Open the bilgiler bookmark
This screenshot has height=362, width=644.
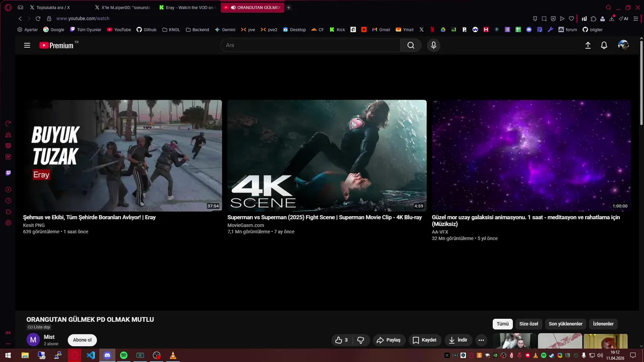pyautogui.click(x=593, y=30)
